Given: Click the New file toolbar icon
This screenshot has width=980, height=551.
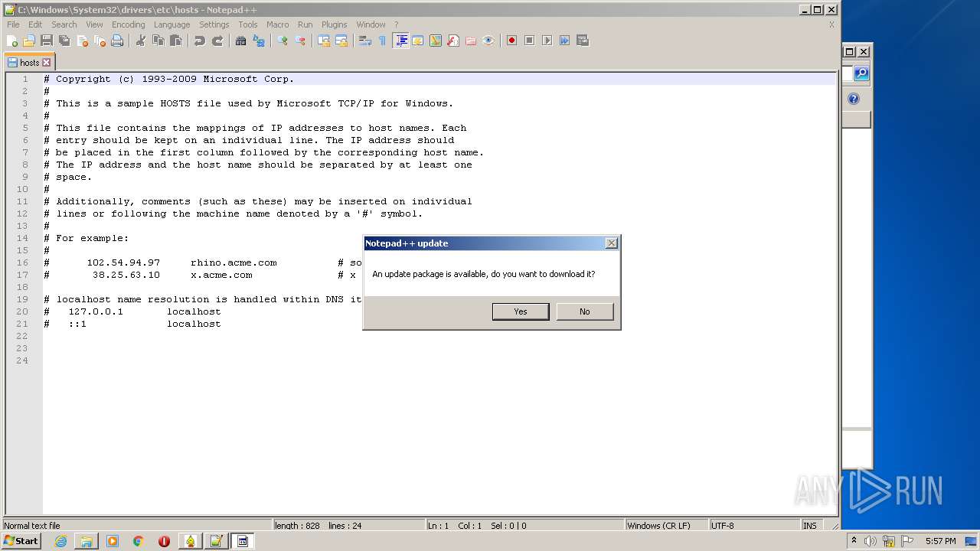Looking at the screenshot, I should (12, 41).
